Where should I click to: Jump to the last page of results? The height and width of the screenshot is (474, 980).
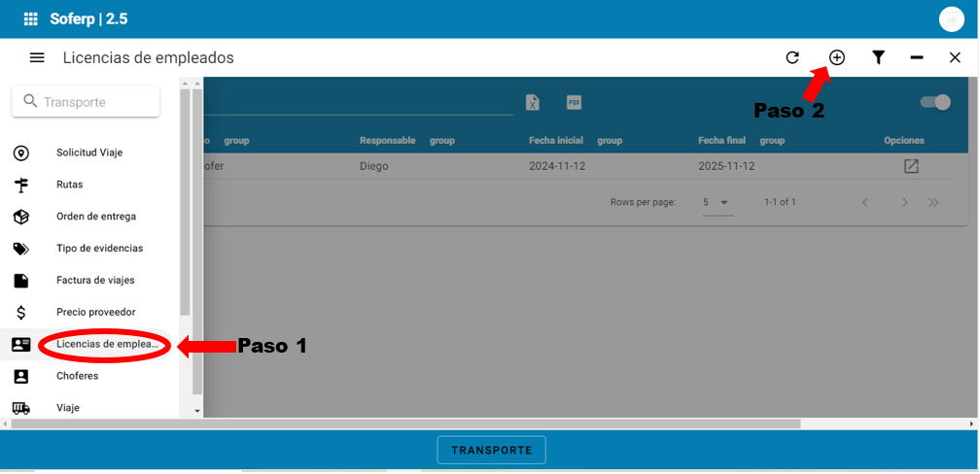pyautogui.click(x=933, y=202)
